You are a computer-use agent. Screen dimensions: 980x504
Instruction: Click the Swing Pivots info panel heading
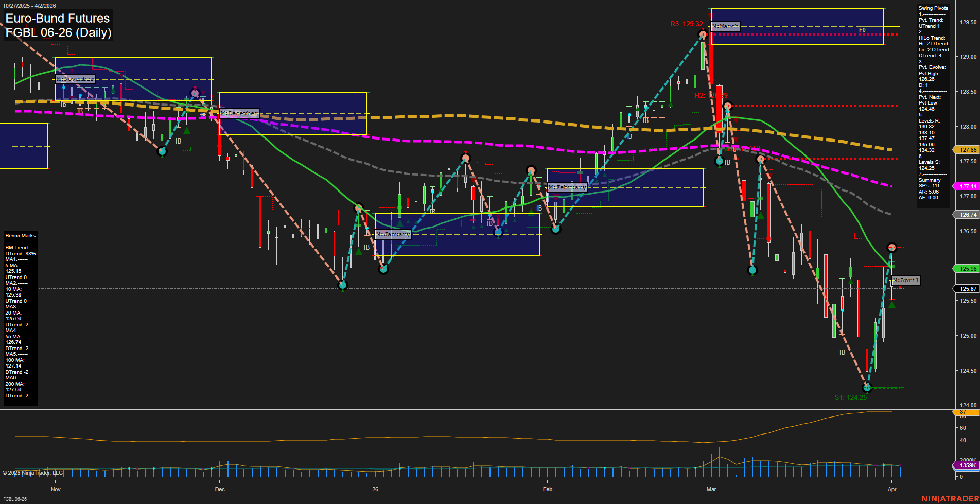(x=933, y=8)
